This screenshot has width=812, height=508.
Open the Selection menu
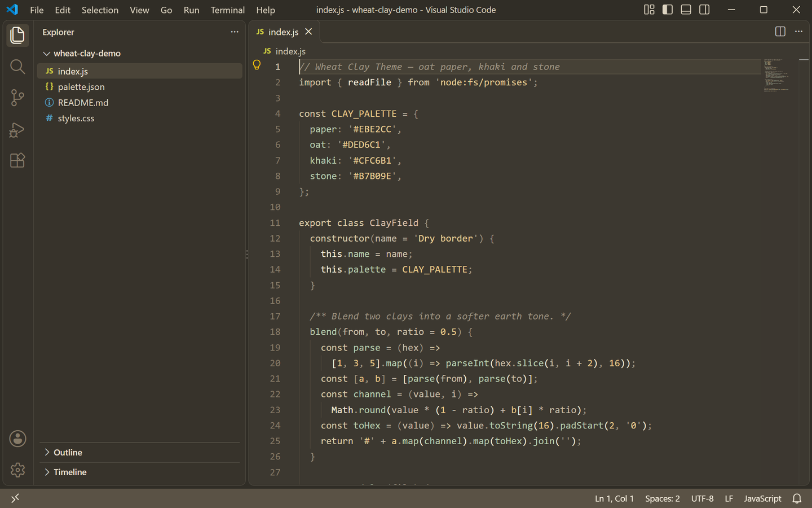pos(100,10)
